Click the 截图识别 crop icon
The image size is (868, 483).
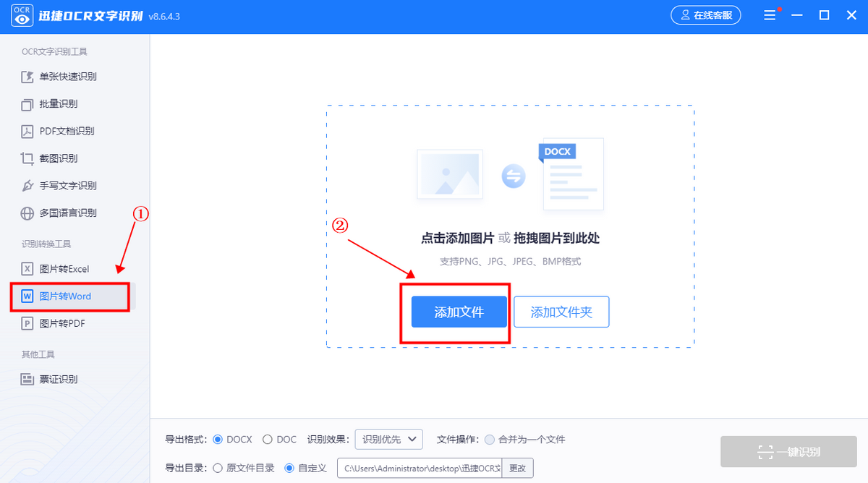27,158
